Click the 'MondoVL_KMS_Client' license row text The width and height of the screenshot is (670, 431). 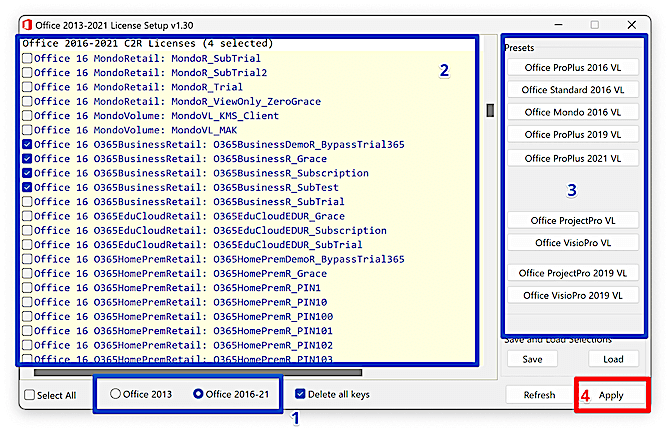click(x=225, y=116)
